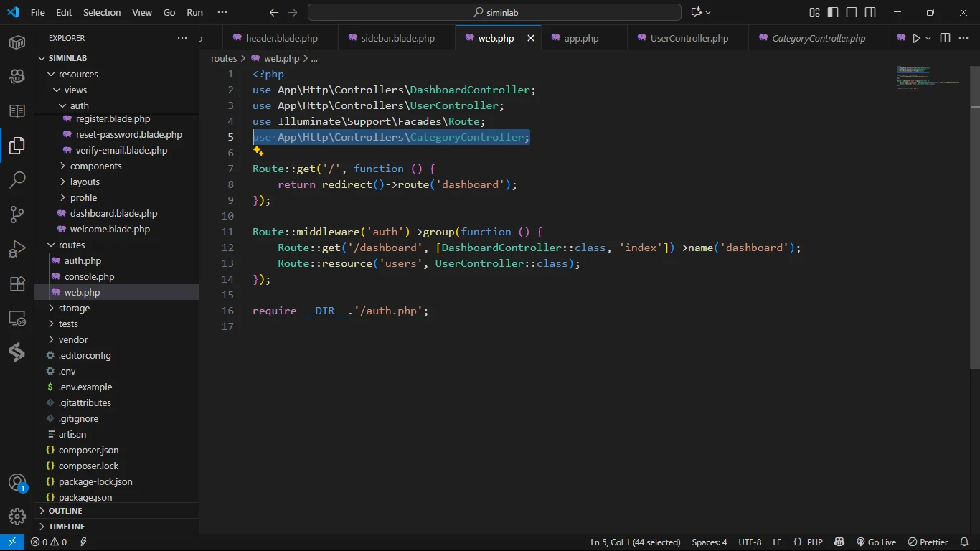Switch to the UserController.php tab
980x551 pixels.
click(689, 38)
